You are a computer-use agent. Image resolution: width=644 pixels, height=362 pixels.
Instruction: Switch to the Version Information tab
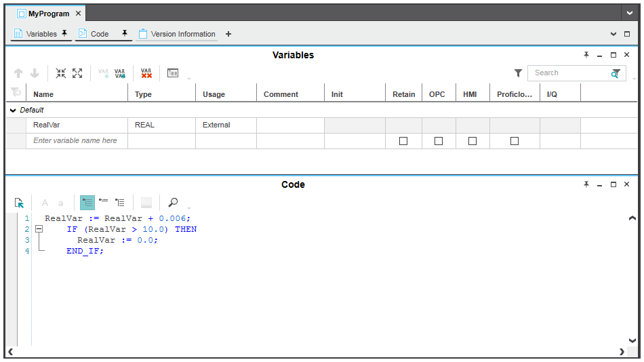[x=177, y=34]
